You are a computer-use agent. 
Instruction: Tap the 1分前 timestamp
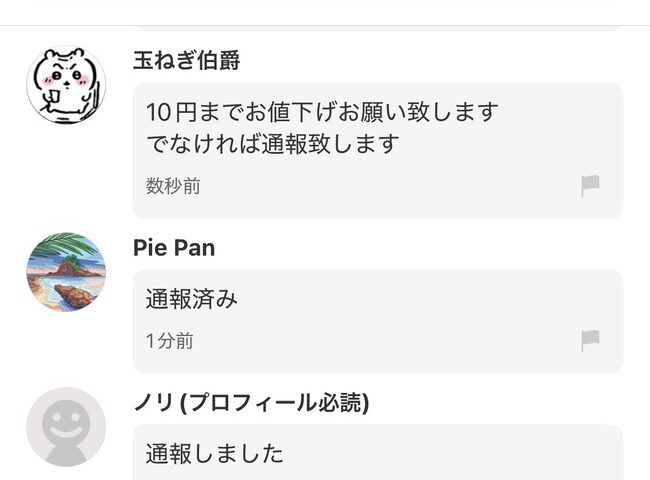[170, 341]
